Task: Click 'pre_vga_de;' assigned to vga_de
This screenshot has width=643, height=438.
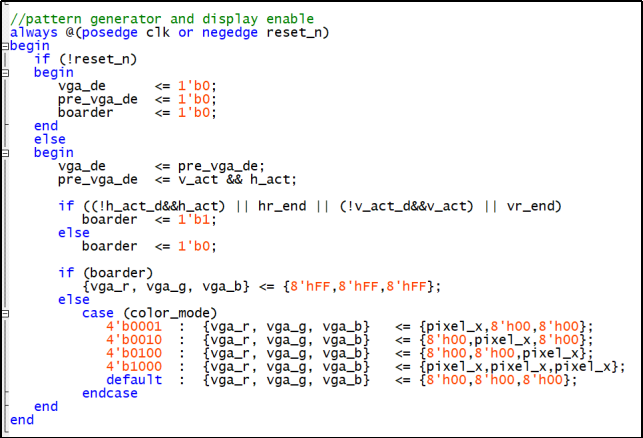Action: coord(221,166)
